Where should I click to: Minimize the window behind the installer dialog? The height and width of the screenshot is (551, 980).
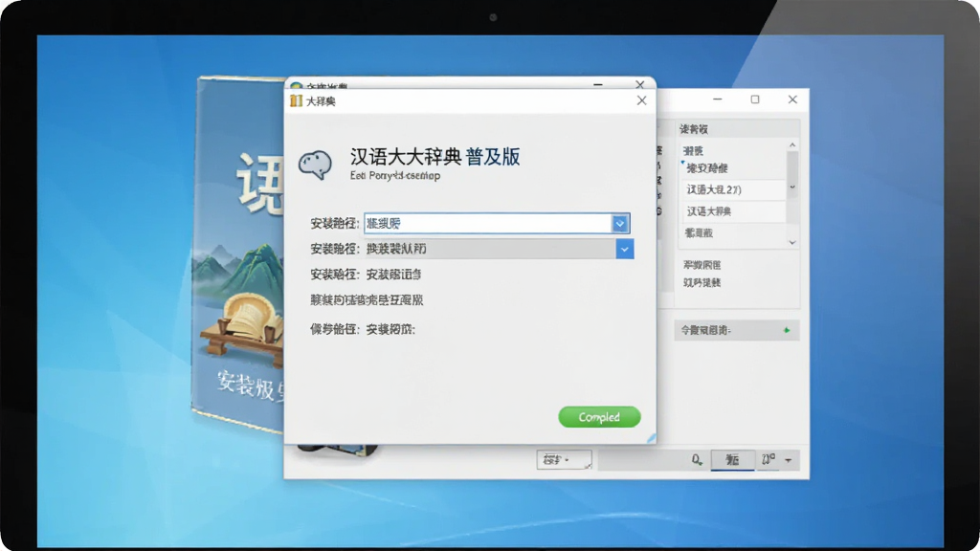(598, 84)
